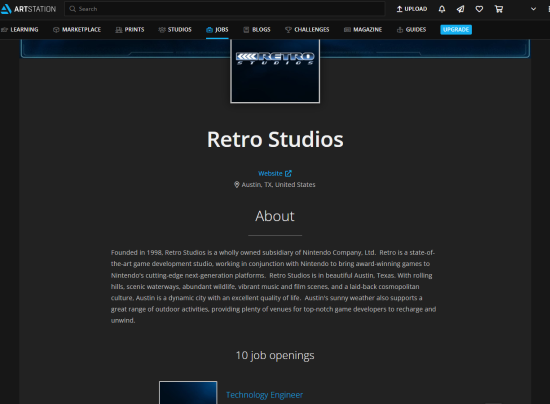Viewport: 550px width, 404px height.
Task: Click the search input field
Action: 224,9
